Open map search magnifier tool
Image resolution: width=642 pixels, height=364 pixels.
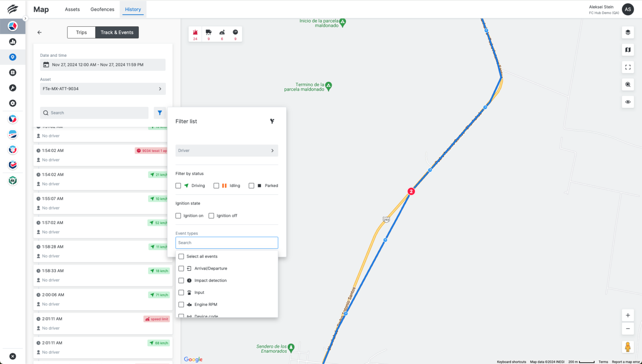(627, 84)
